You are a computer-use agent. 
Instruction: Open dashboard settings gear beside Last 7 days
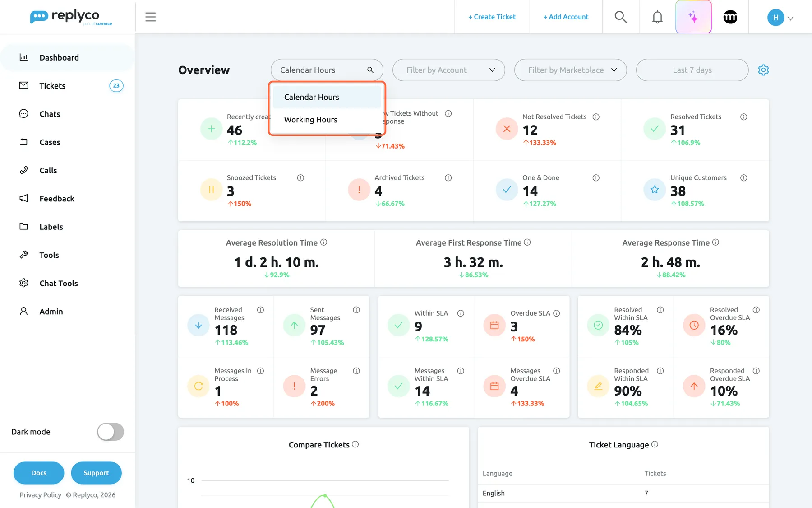pos(763,70)
